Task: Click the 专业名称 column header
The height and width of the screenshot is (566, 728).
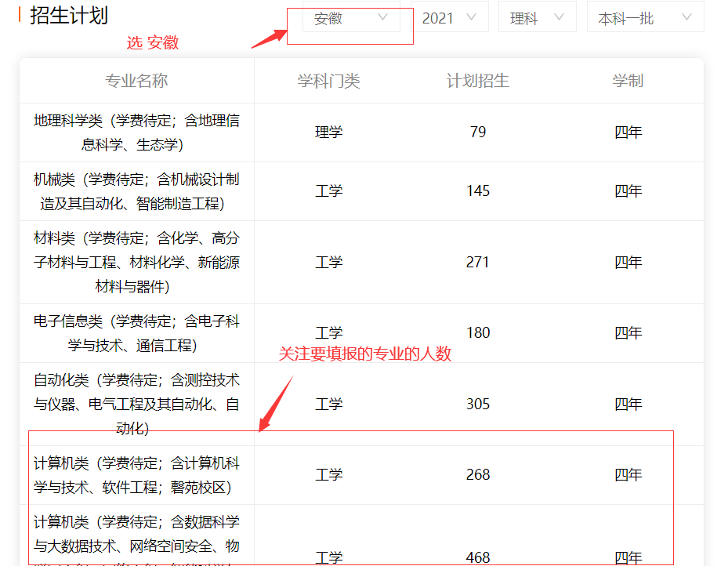Action: pyautogui.click(x=136, y=81)
